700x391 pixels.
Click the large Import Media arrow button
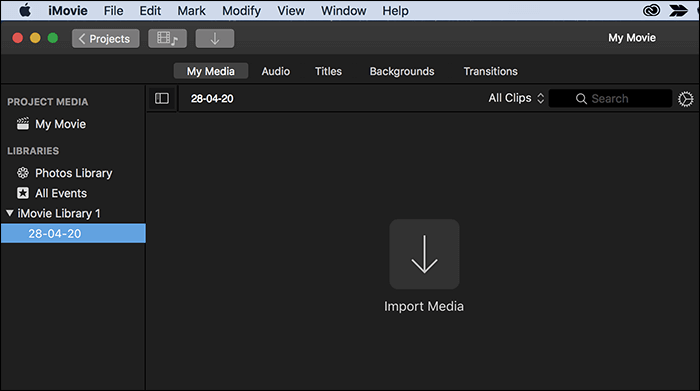tap(424, 254)
